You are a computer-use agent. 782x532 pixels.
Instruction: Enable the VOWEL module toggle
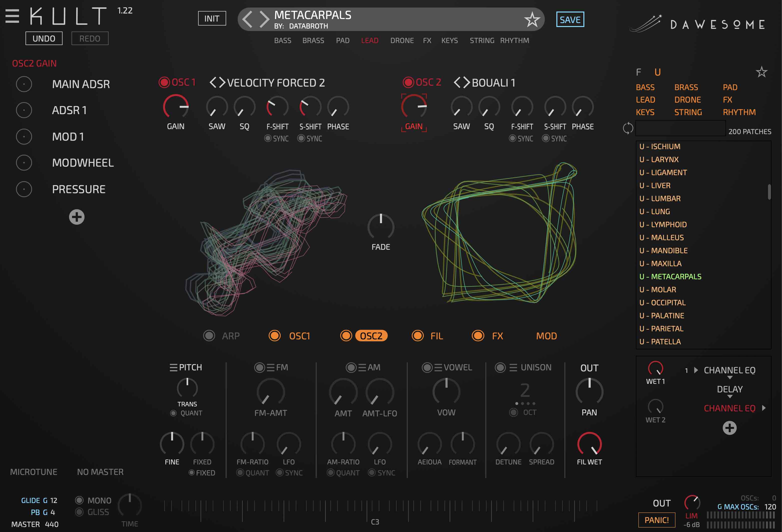click(x=427, y=367)
